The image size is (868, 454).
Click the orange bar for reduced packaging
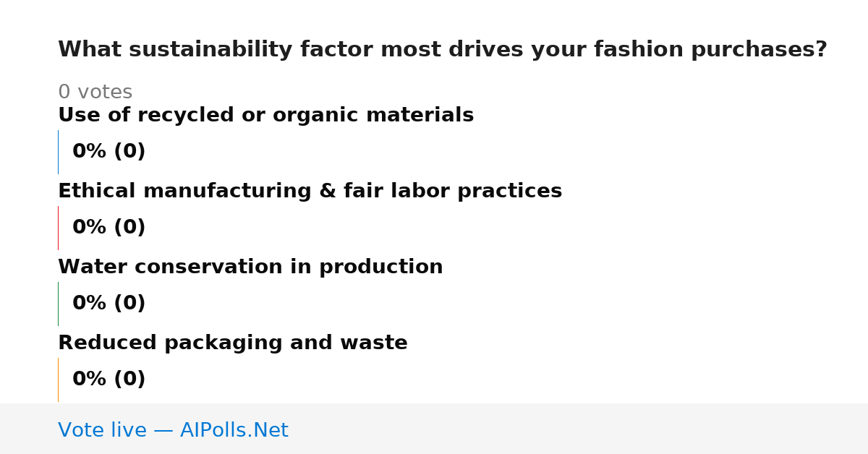(x=58, y=380)
